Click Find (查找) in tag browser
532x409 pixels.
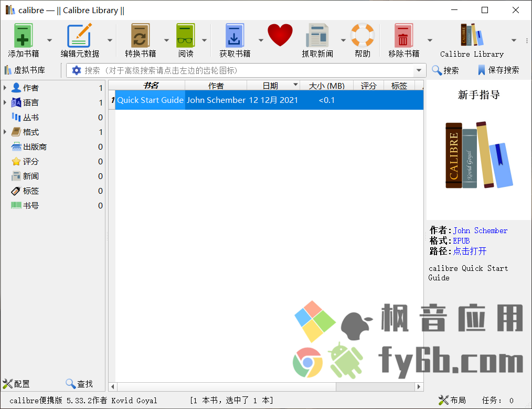coord(79,384)
